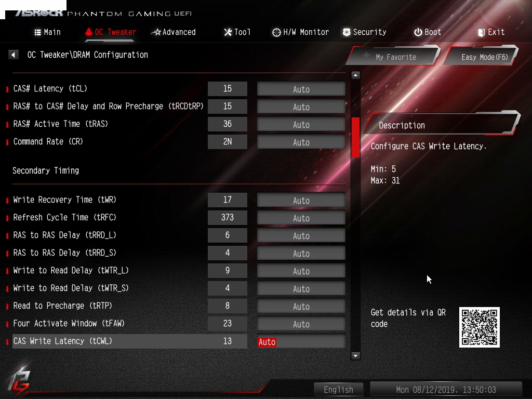Image resolution: width=532 pixels, height=399 pixels.
Task: Select RAS to RAS Delay (tRRD_S) label
Action: tap(64, 253)
